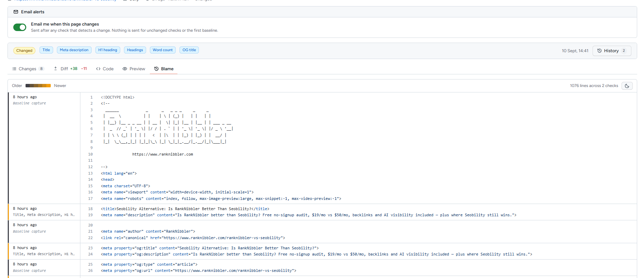The image size is (644, 278).
Task: Click the Older-Newer color gradient legend
Action: coord(38,86)
